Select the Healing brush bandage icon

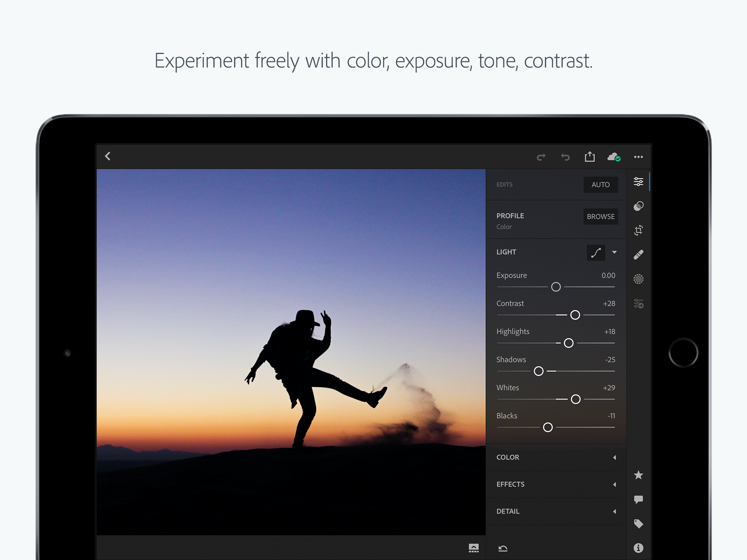click(638, 254)
